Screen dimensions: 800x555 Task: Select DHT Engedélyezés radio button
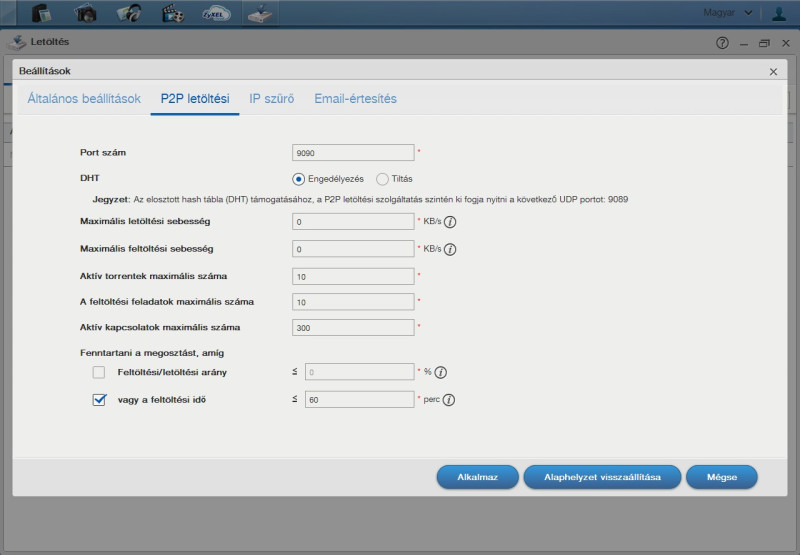298,179
